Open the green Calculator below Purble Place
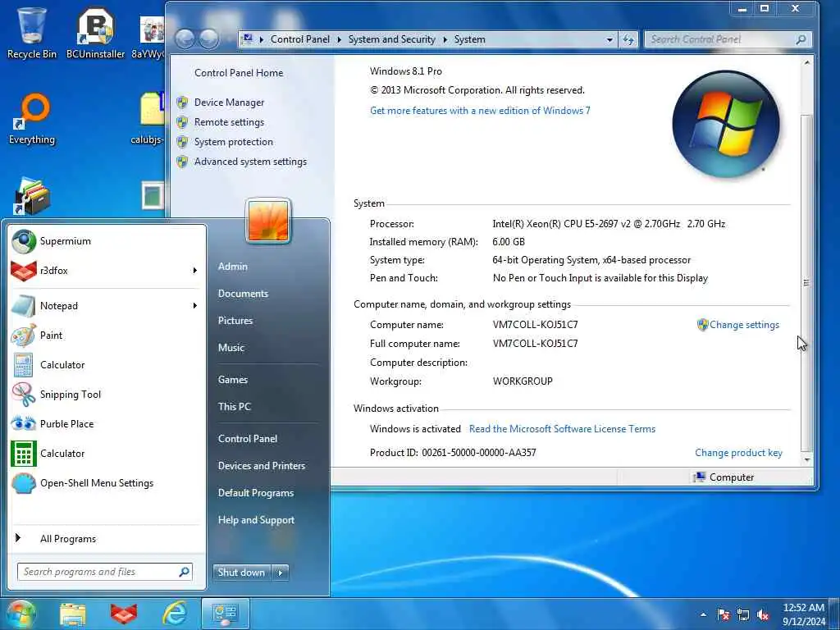 click(106, 453)
